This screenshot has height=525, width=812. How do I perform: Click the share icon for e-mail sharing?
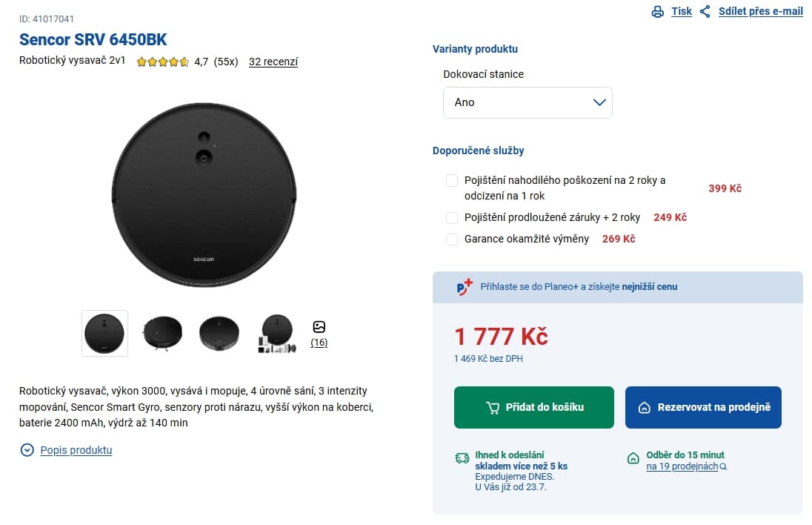(705, 11)
